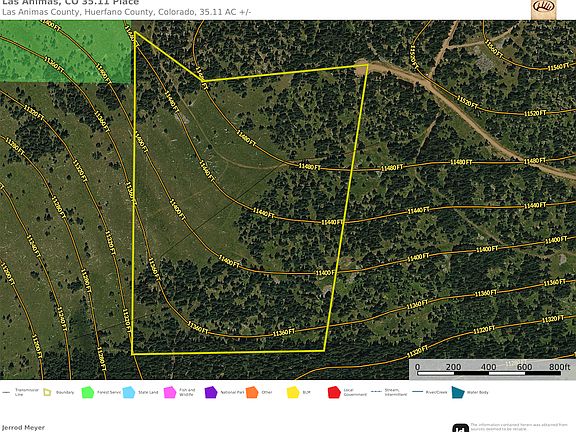Select the pink Fish and Wildlife swatch
Screen dimensions: 576x432
[170, 392]
